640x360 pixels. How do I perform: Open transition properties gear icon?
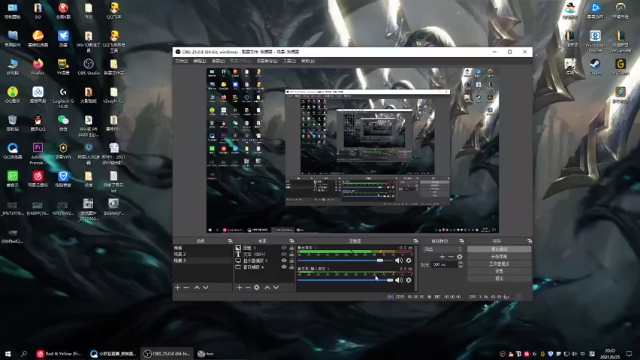click(x=460, y=257)
